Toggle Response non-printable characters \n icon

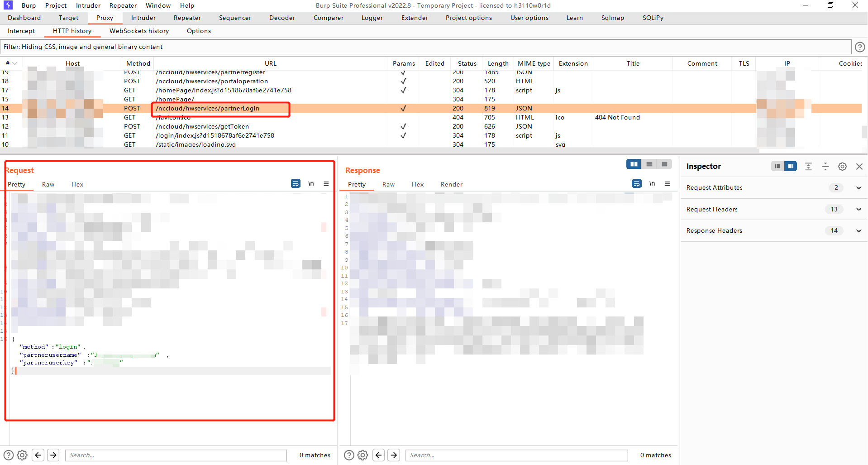[x=652, y=183]
